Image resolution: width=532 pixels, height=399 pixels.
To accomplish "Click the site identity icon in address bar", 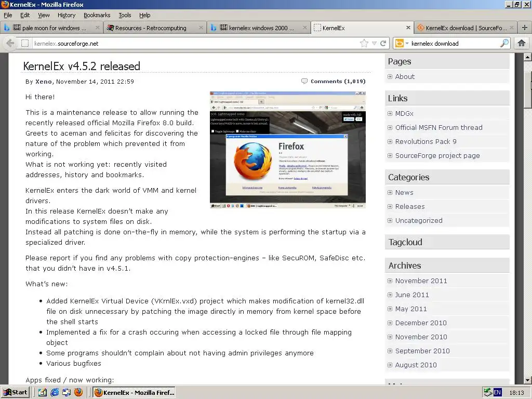I will pyautogui.click(x=25, y=44).
